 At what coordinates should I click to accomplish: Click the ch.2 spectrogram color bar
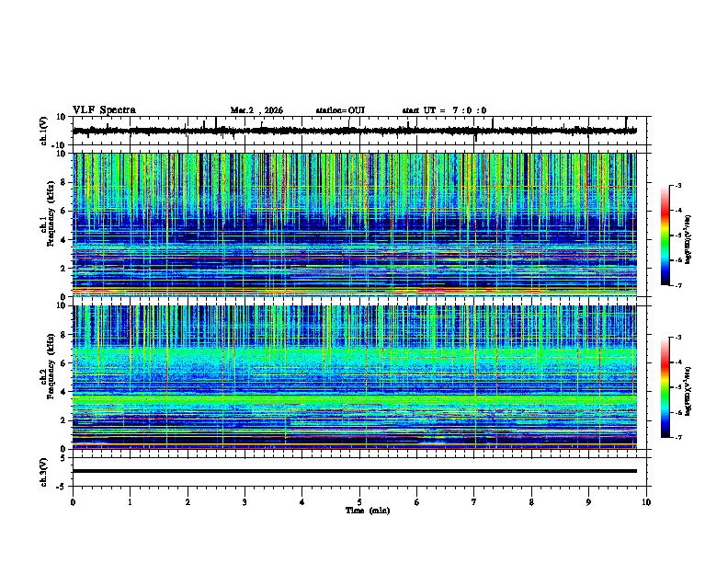(x=665, y=387)
